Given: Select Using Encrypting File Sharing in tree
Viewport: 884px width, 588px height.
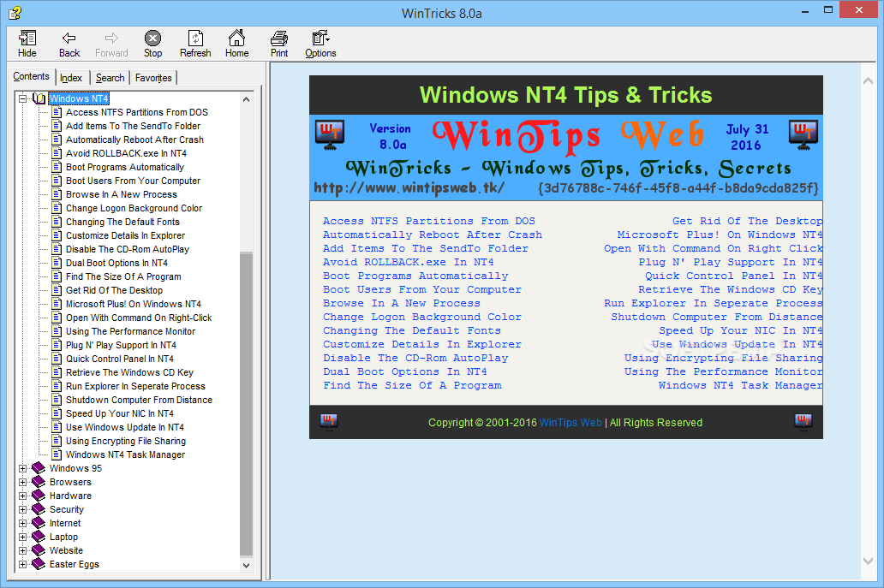Looking at the screenshot, I should point(126,441).
